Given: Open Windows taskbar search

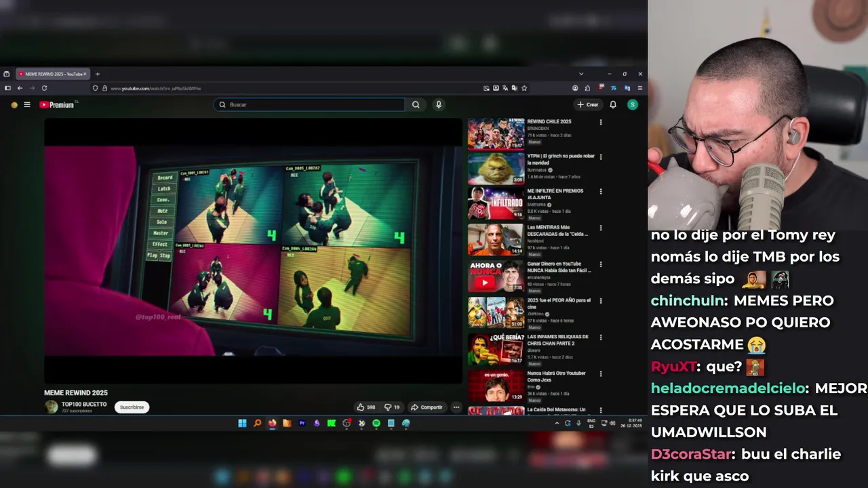Looking at the screenshot, I should (257, 423).
